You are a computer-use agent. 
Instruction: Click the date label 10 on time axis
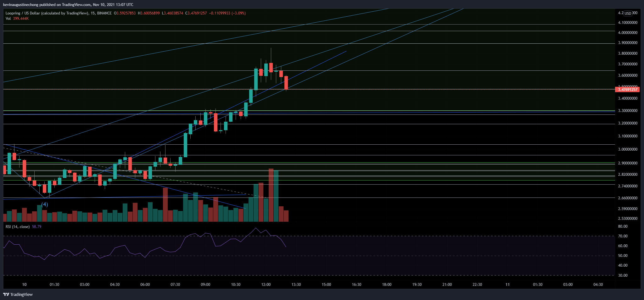24,285
